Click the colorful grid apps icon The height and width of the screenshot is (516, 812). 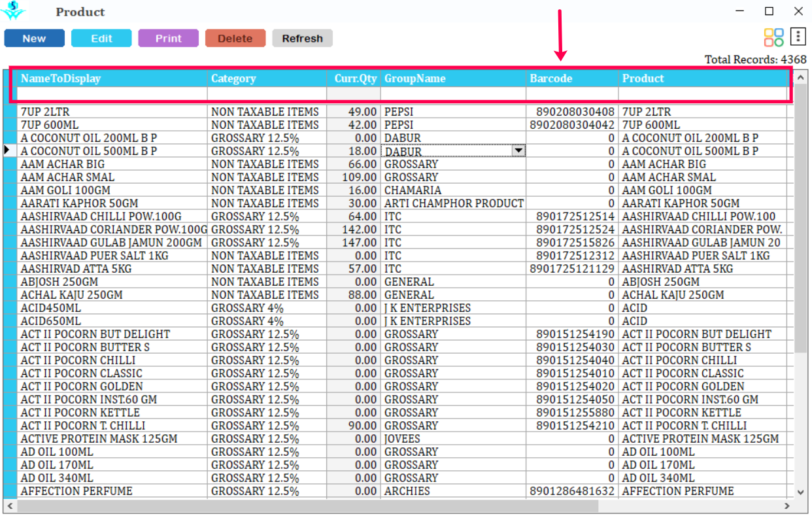tap(773, 37)
